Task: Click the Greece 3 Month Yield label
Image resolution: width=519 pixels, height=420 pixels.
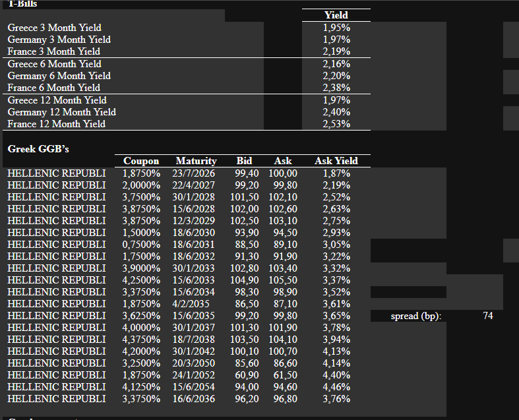Action: pyautogui.click(x=54, y=28)
